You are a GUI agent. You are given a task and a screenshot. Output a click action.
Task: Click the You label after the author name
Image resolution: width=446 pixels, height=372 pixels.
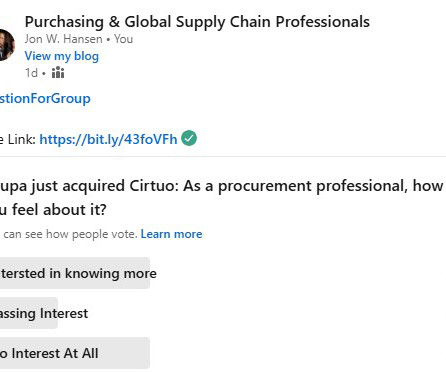pos(123,39)
